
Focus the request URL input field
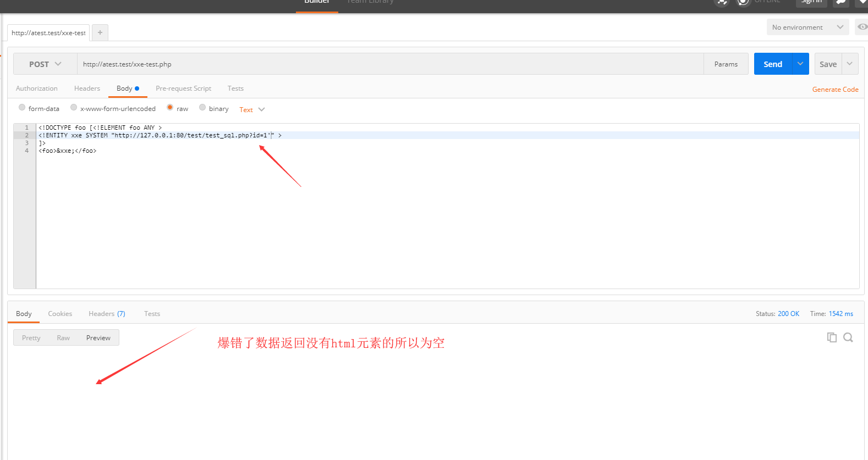click(390, 64)
